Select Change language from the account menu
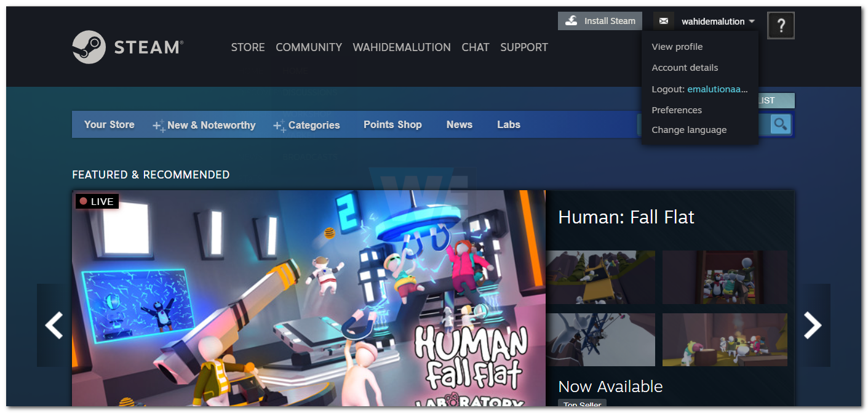This screenshot has width=868, height=413. click(689, 130)
